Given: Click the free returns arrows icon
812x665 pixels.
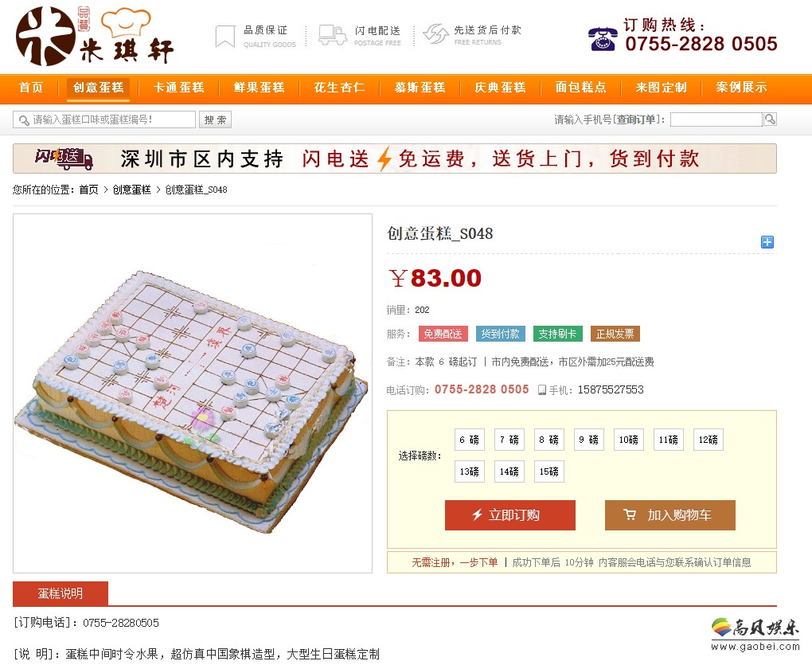Looking at the screenshot, I should (436, 34).
